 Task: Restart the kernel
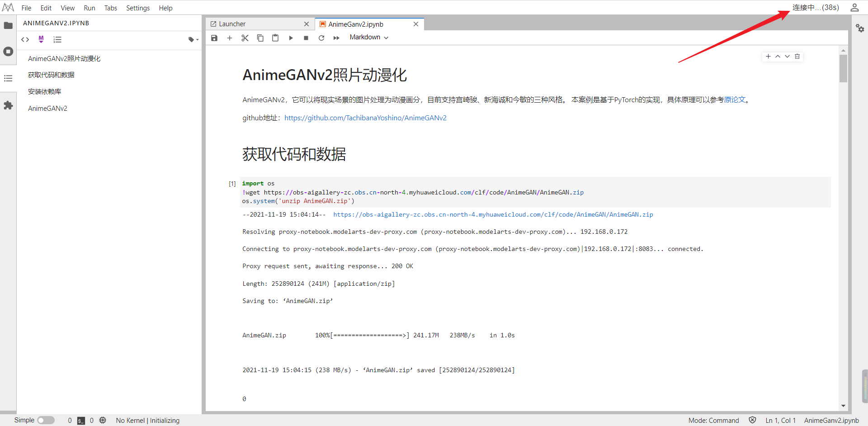(x=321, y=38)
